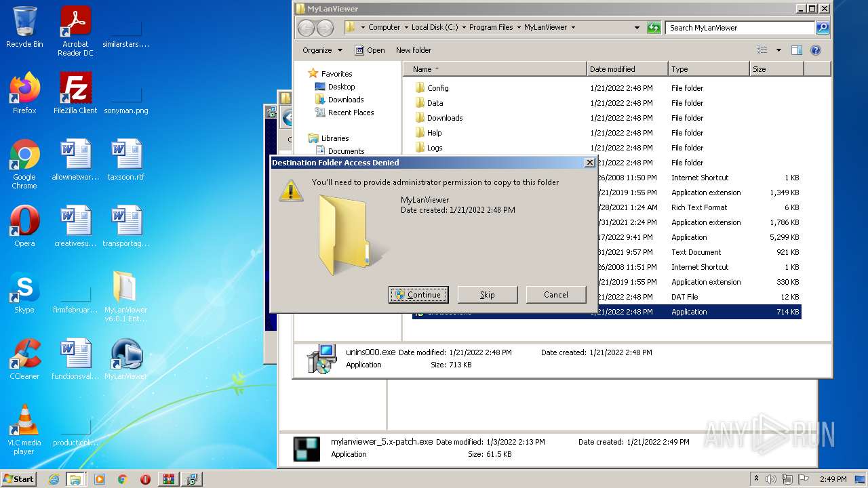
Task: Click Windows Media Player taskbar icon
Action: click(x=100, y=479)
